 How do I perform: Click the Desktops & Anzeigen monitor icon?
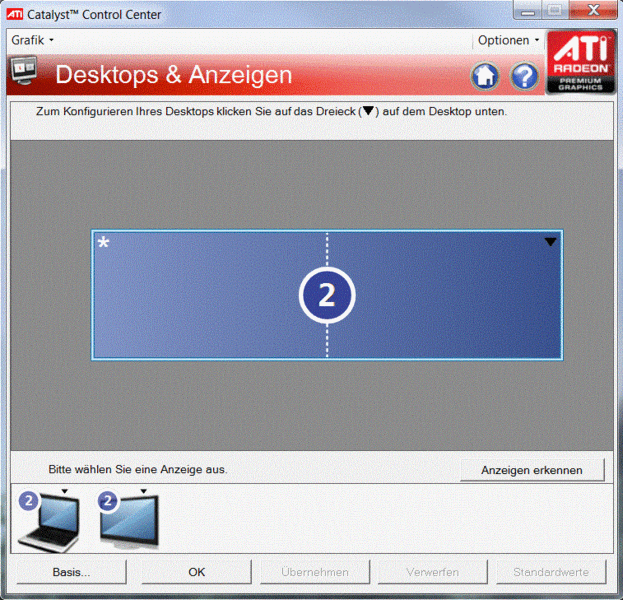pyautogui.click(x=24, y=70)
